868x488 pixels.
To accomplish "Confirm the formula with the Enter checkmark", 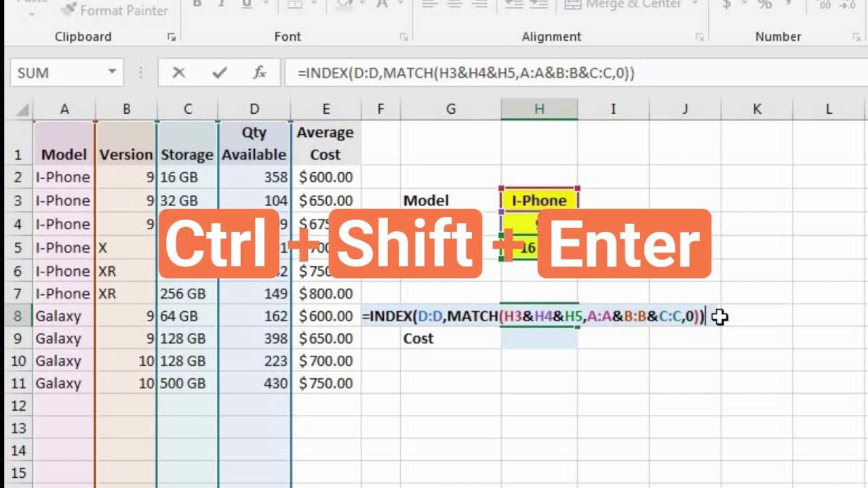I will (x=218, y=73).
